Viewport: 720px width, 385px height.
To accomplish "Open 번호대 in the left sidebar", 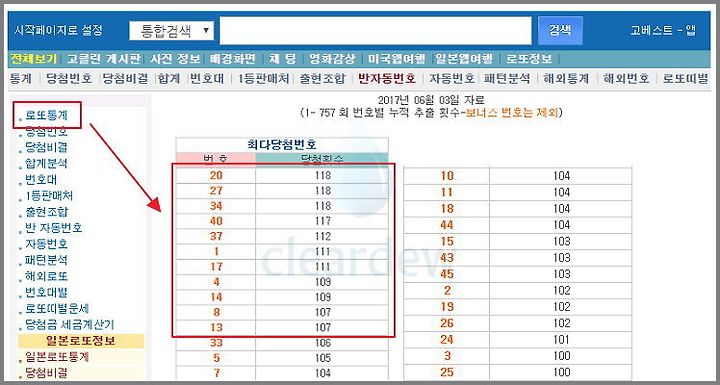I will 41,180.
